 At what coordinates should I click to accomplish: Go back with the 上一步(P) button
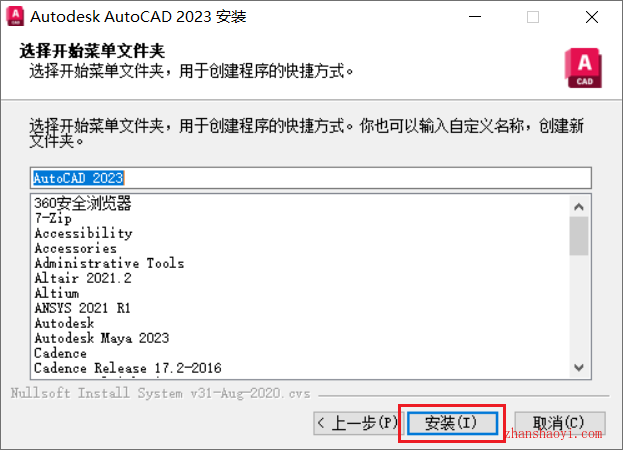pos(358,423)
